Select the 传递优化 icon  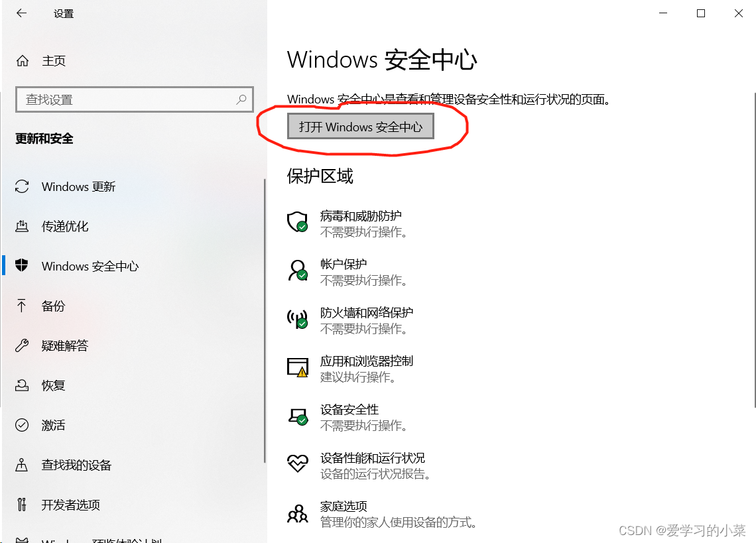tap(22, 226)
